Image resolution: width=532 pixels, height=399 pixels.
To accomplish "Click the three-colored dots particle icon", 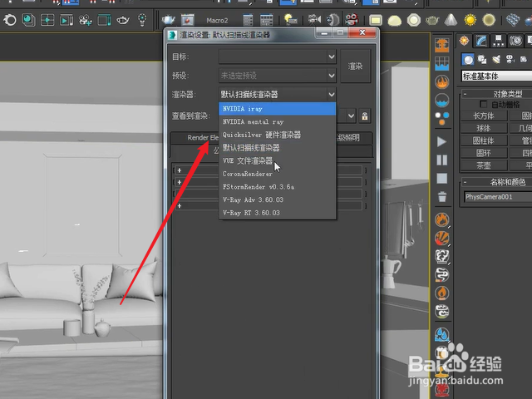I will [x=442, y=118].
